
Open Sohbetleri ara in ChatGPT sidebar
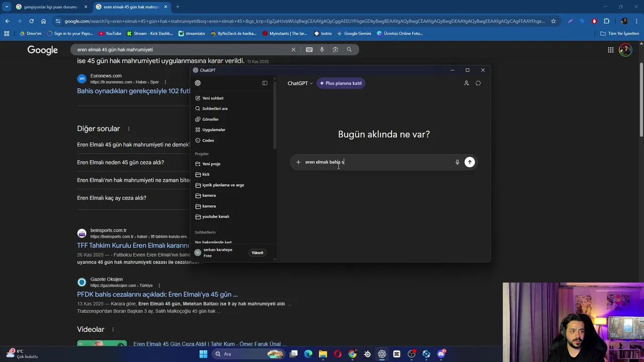point(215,109)
